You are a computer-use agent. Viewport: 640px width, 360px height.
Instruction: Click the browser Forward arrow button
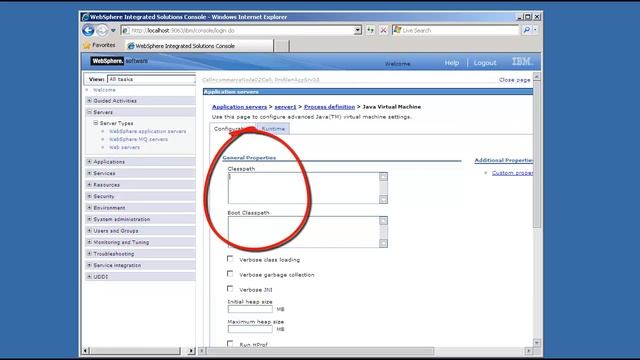102,30
